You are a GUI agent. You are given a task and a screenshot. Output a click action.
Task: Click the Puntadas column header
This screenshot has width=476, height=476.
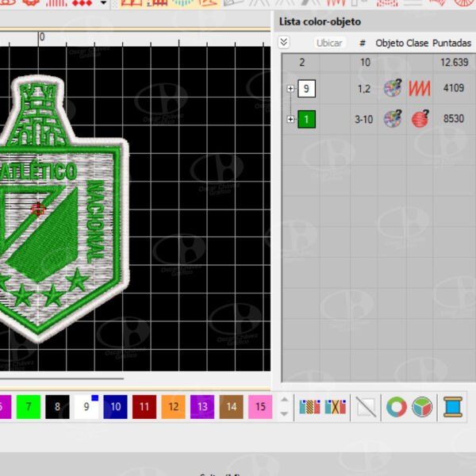click(451, 43)
